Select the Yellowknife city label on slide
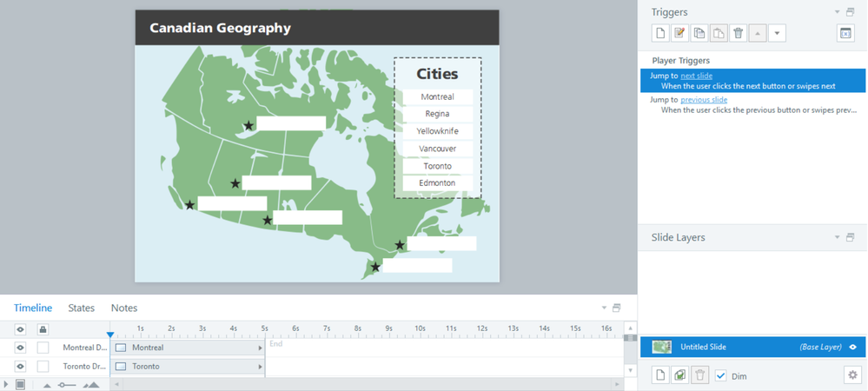This screenshot has width=868, height=391. pos(437,131)
